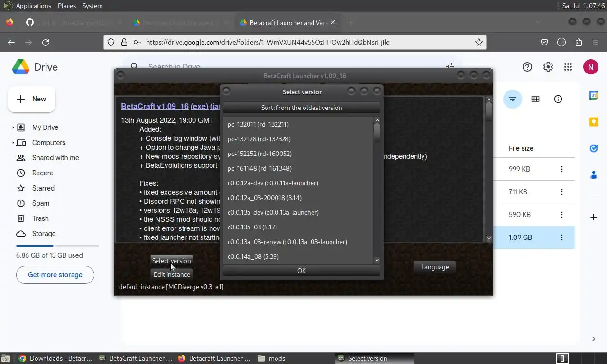Select version pc-132011 (rd-132211)

(x=298, y=124)
